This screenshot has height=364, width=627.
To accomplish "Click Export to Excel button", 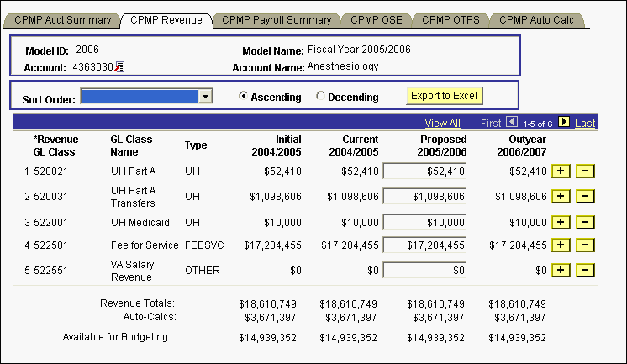I will pyautogui.click(x=443, y=96).
